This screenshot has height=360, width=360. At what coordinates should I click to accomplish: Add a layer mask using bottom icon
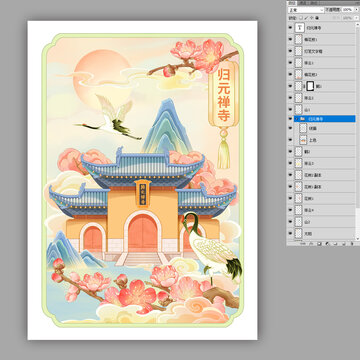coord(319,244)
